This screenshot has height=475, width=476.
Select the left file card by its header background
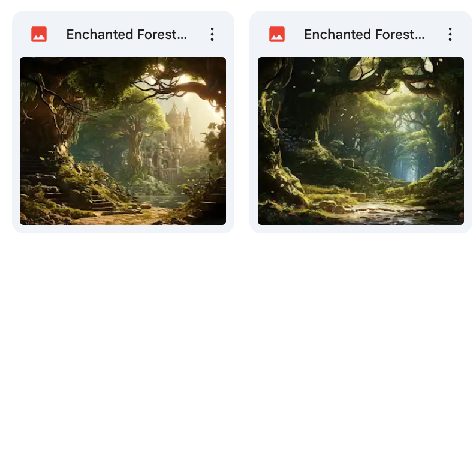123,34
